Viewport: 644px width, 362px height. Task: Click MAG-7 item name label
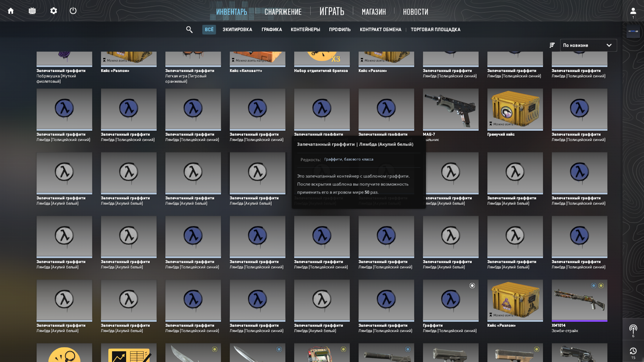[x=429, y=134]
